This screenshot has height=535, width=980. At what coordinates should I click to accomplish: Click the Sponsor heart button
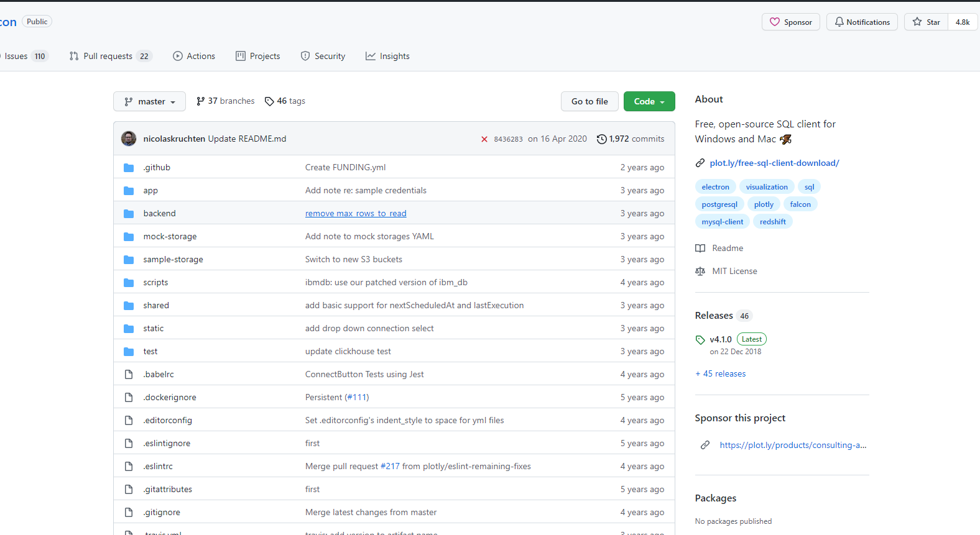click(x=790, y=22)
